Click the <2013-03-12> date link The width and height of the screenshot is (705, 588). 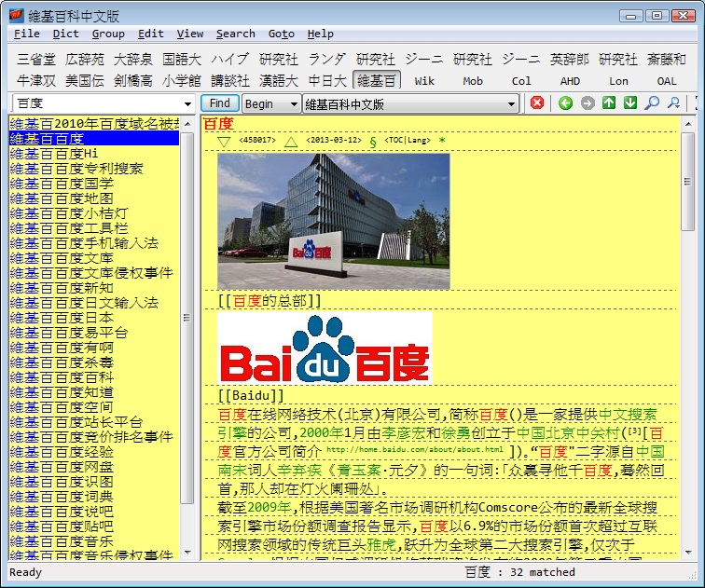(334, 140)
